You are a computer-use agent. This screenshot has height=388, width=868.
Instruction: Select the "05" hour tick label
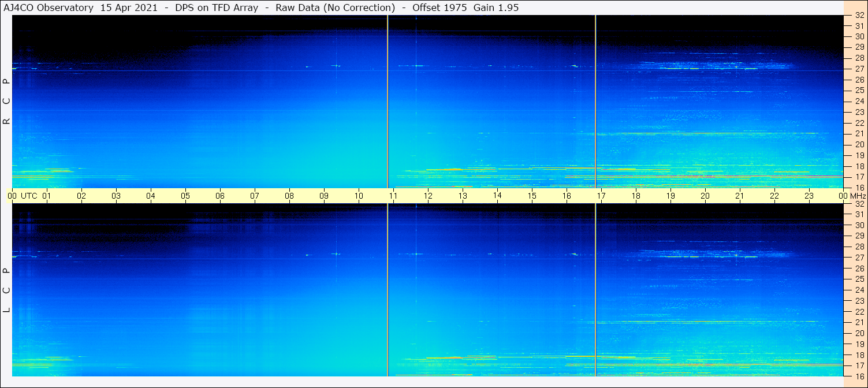pos(185,196)
